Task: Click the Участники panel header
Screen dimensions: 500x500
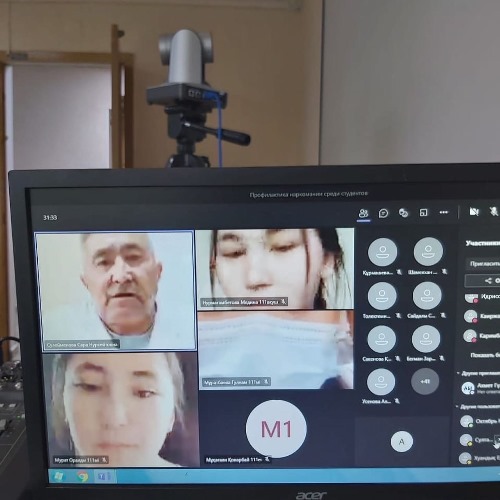Action: pyautogui.click(x=483, y=243)
